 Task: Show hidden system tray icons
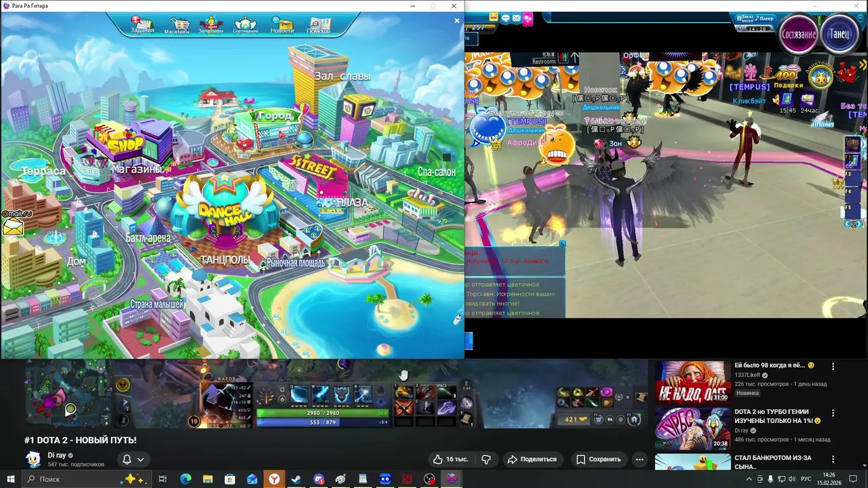[x=749, y=479]
